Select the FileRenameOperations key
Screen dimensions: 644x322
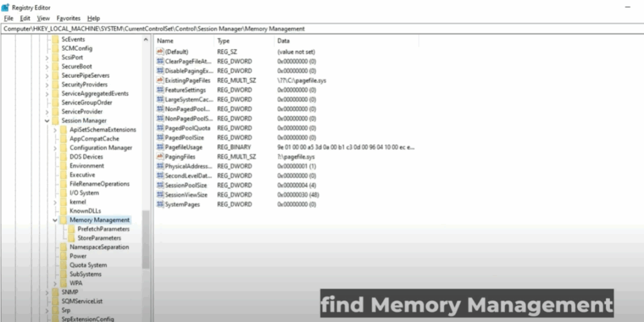point(99,184)
